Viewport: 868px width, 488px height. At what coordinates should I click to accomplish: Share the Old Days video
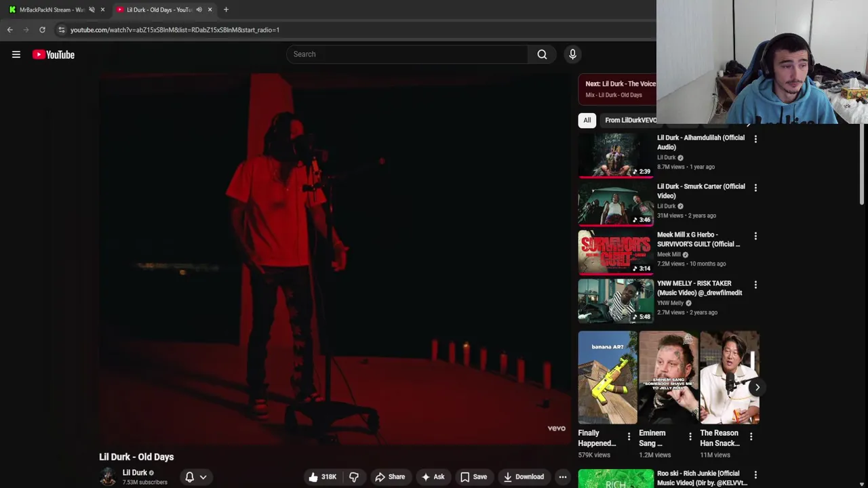[x=390, y=477]
